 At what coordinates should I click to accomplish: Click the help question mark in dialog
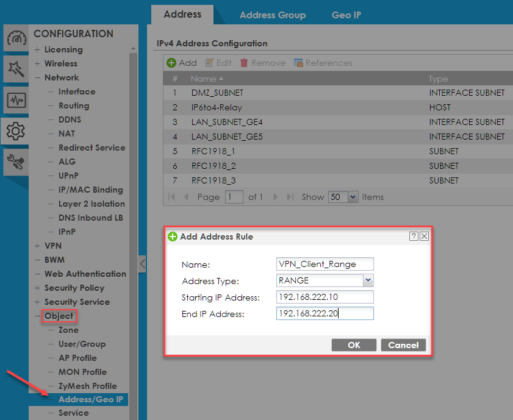[x=414, y=237]
